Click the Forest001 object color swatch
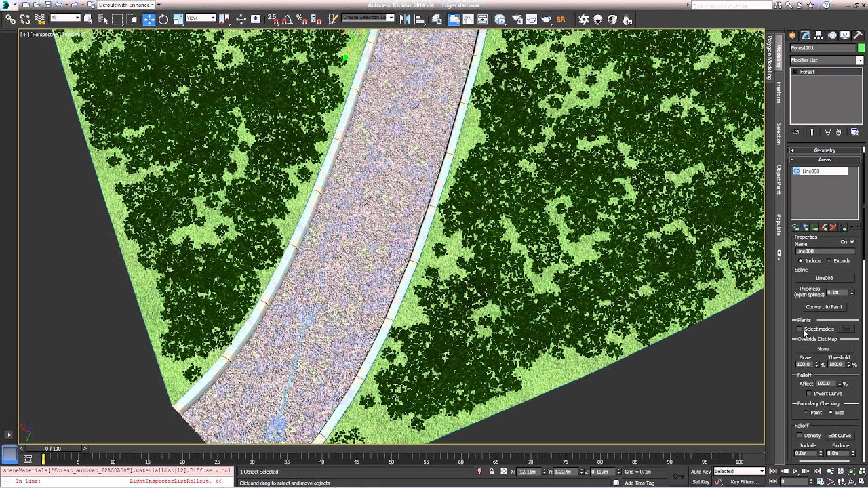Image resolution: width=868 pixels, height=488 pixels. pos(861,48)
